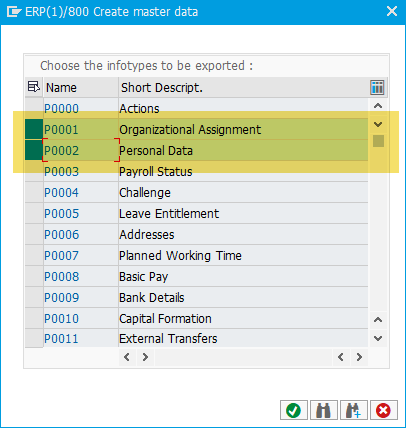Select the P0006 Addresses infotype
Screen dimensions: 406x428
click(62, 235)
